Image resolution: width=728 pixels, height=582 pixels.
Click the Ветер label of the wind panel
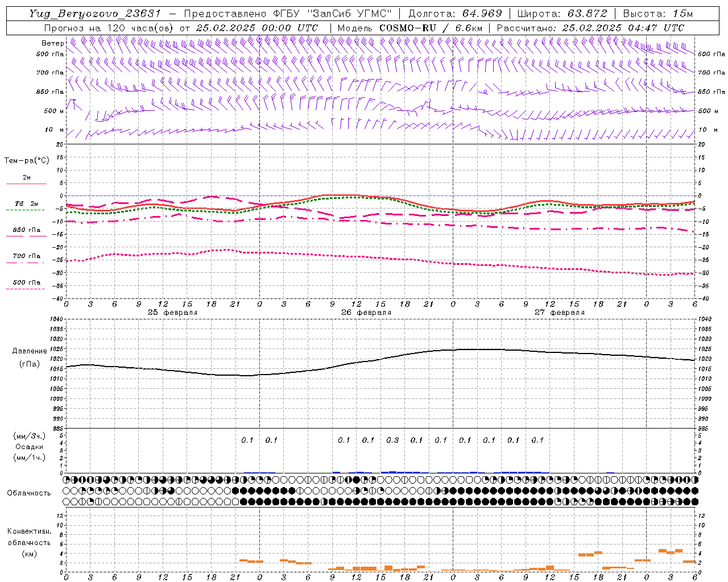pyautogui.click(x=52, y=43)
